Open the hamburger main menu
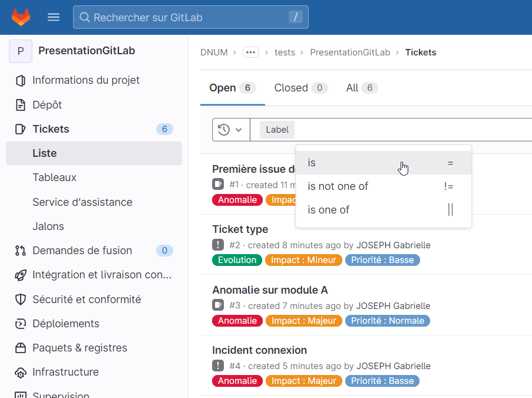The height and width of the screenshot is (398, 532). pyautogui.click(x=54, y=17)
